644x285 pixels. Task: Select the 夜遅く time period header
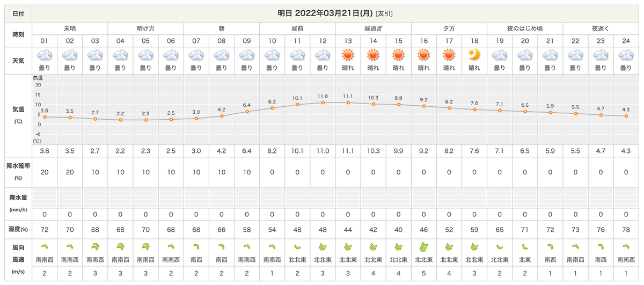pyautogui.click(x=601, y=27)
